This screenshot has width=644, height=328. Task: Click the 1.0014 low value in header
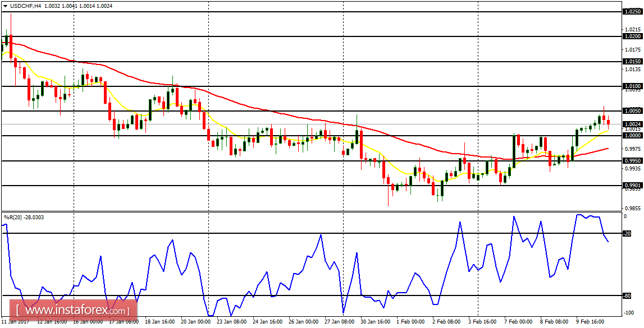click(x=88, y=6)
